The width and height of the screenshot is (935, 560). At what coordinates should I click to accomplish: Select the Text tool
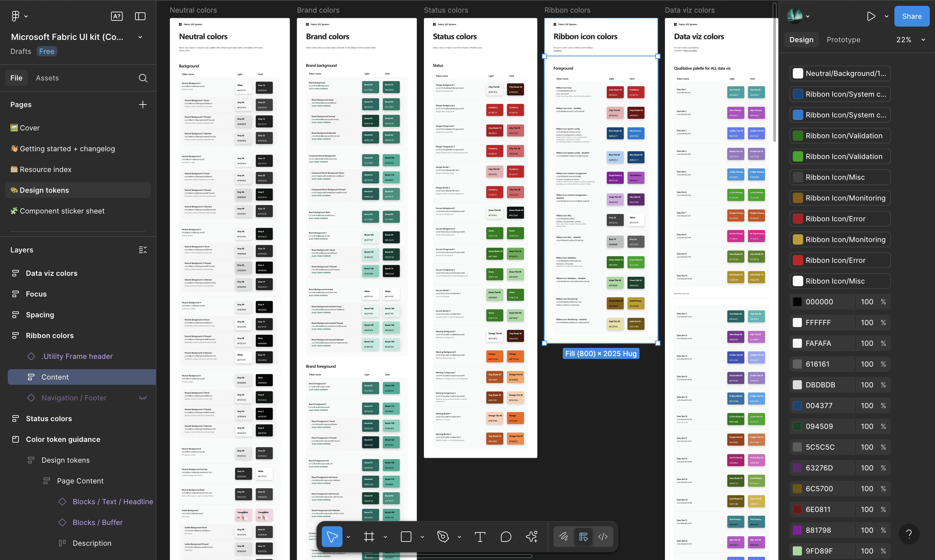pos(480,536)
